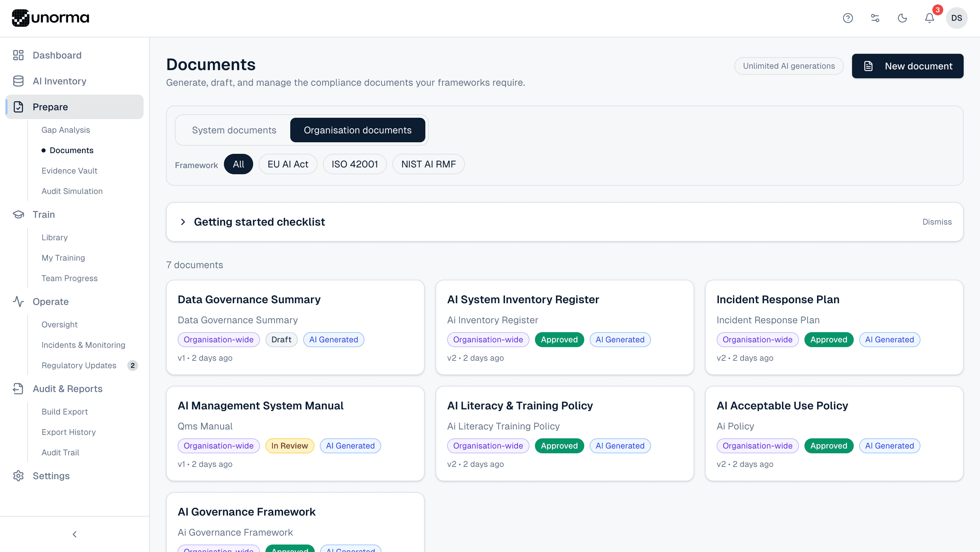This screenshot has width=980, height=552.
Task: Click the Regulatory Updates count badge 2
Action: pos(132,366)
